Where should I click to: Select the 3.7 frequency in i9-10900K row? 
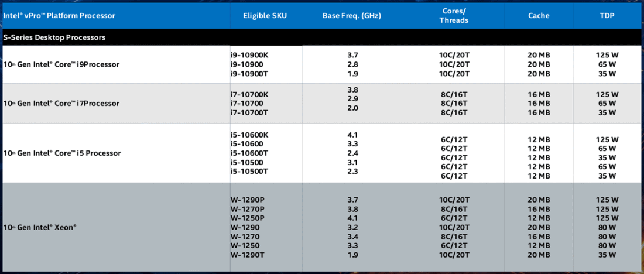(x=353, y=54)
